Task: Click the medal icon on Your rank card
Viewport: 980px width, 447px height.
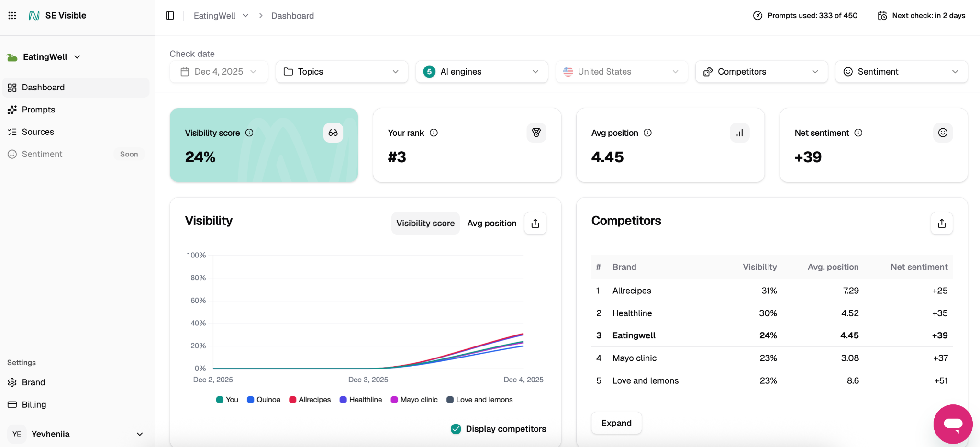Action: coord(536,133)
